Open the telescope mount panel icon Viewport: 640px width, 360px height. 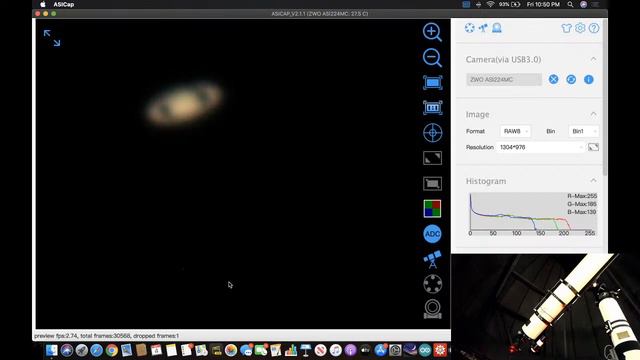tap(483, 28)
